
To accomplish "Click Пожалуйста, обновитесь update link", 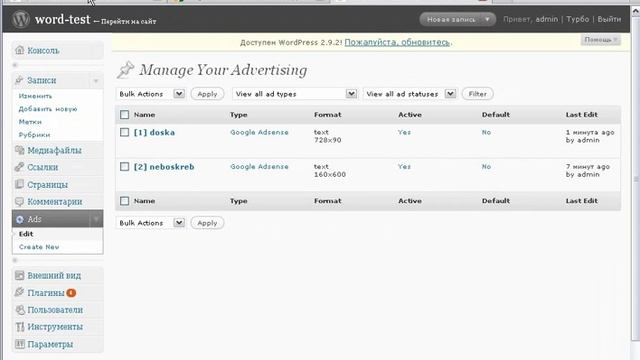I will pos(397,42).
